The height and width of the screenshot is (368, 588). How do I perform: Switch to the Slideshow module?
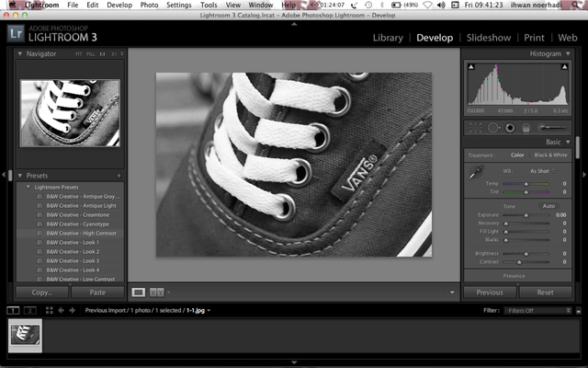tap(489, 38)
